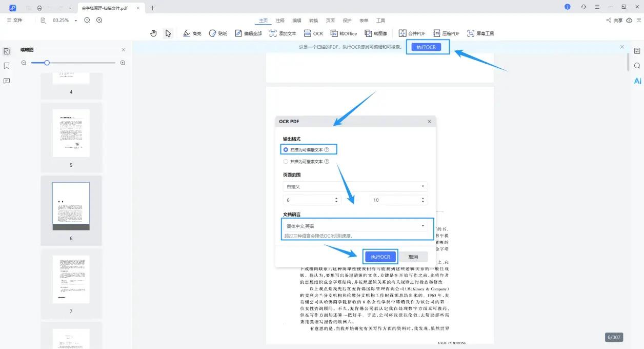Shrink thumbnails with small minus icon
644x349 pixels.
[24, 63]
